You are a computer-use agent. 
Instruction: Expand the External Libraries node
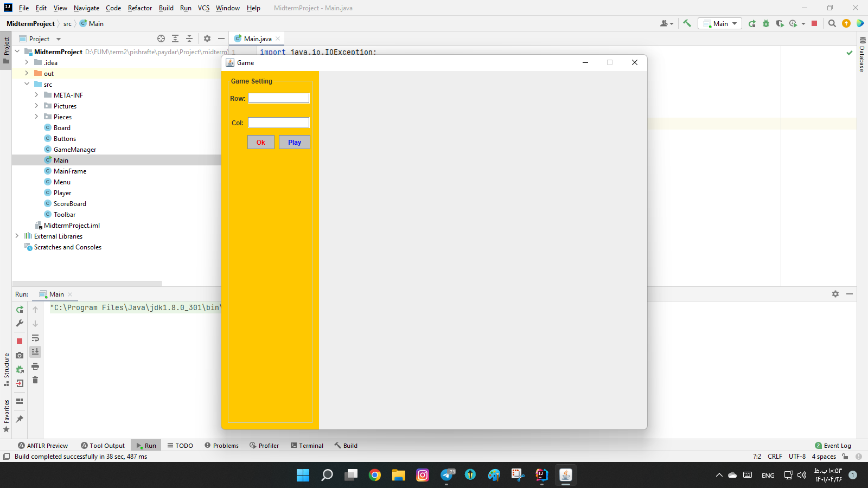click(17, 236)
